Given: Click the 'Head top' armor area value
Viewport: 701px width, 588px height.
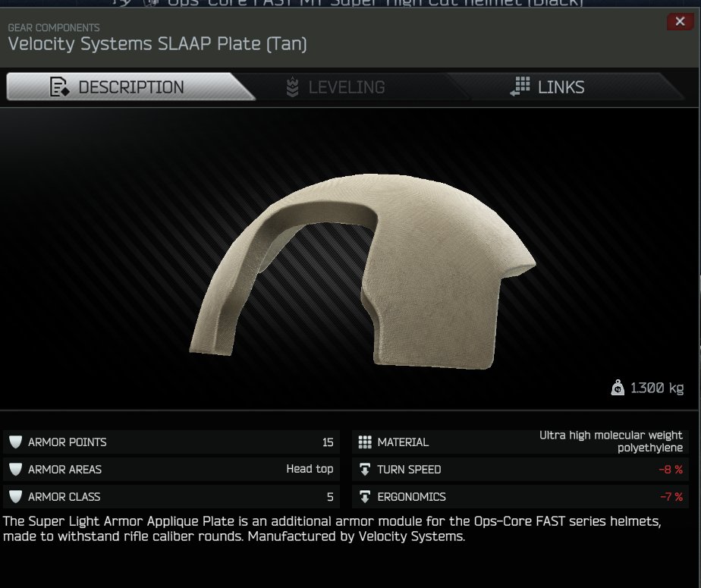Looking at the screenshot, I should 310,469.
